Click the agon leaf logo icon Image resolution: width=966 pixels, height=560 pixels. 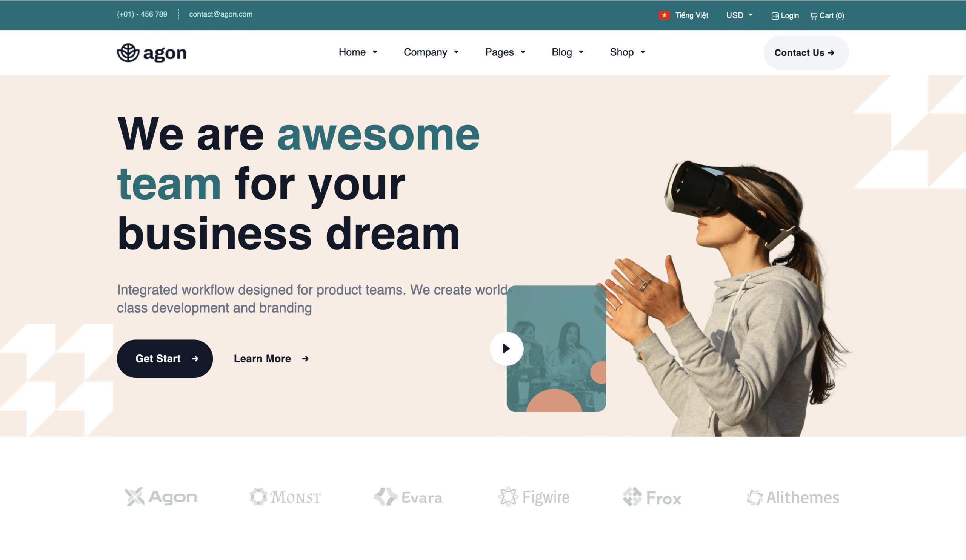pos(128,52)
